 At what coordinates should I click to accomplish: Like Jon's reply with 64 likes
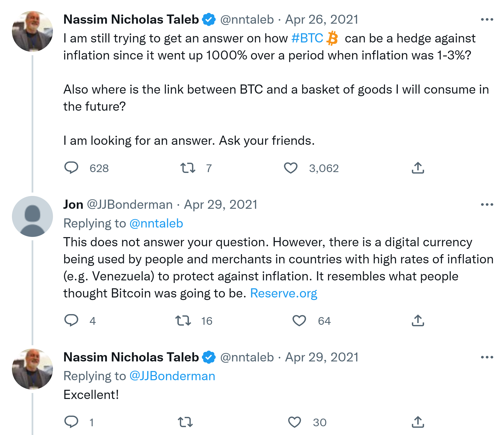coord(299,320)
